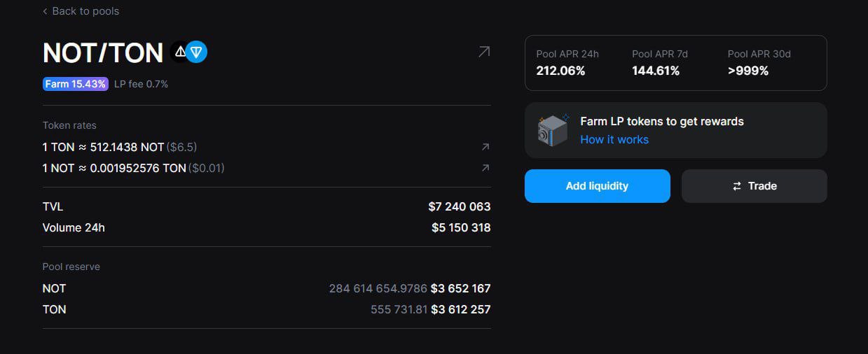
Task: Click the NOT token logo icon
Action: (x=179, y=52)
